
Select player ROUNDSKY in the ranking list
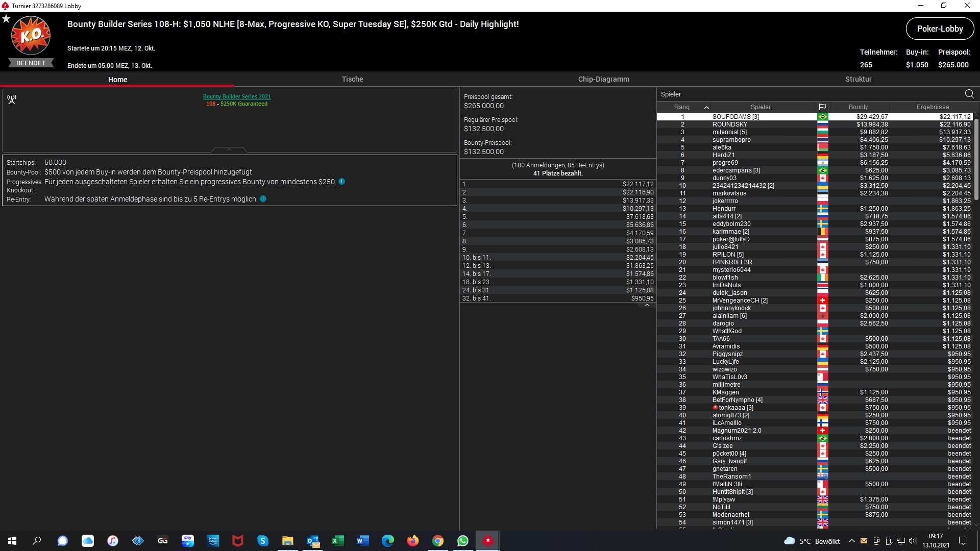(729, 124)
